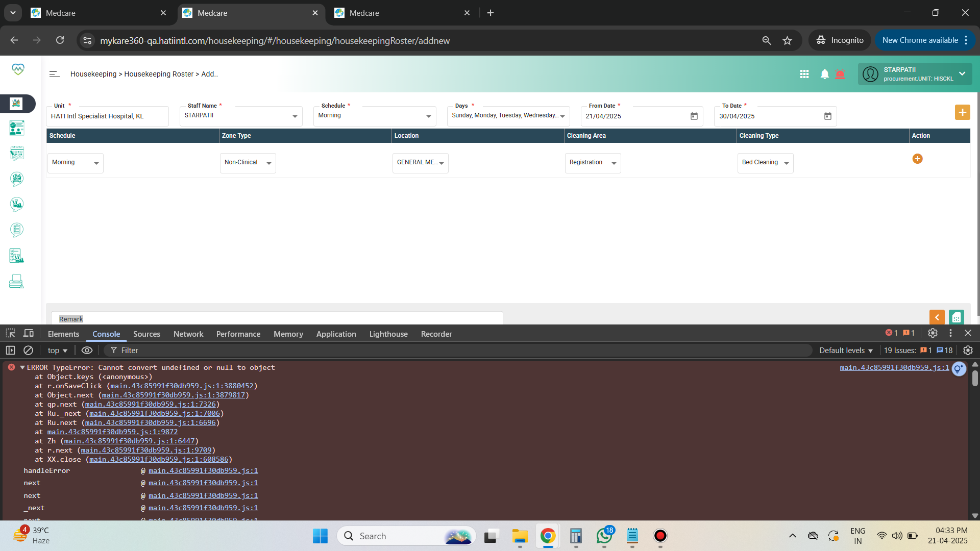Screen dimensions: 980x551
Task: Switch to the Network tab
Action: (188, 334)
